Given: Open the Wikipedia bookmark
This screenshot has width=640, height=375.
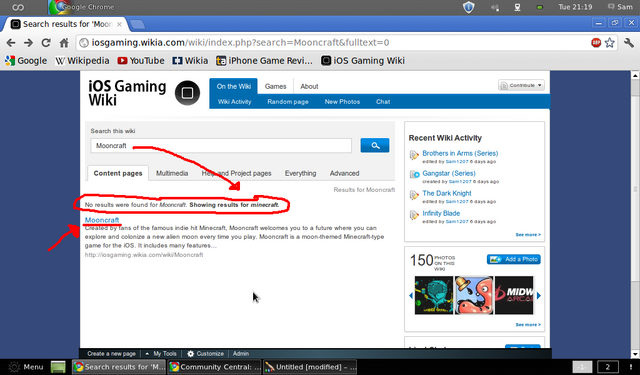Looking at the screenshot, I should click(82, 61).
